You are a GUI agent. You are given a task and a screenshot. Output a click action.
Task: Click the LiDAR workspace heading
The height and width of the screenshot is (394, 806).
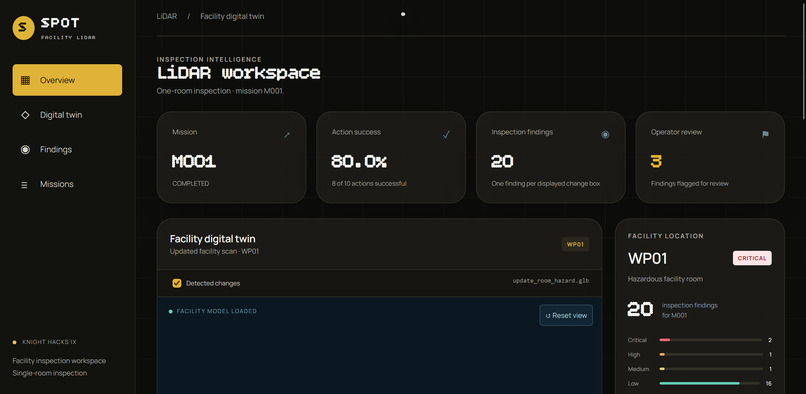coord(239,73)
